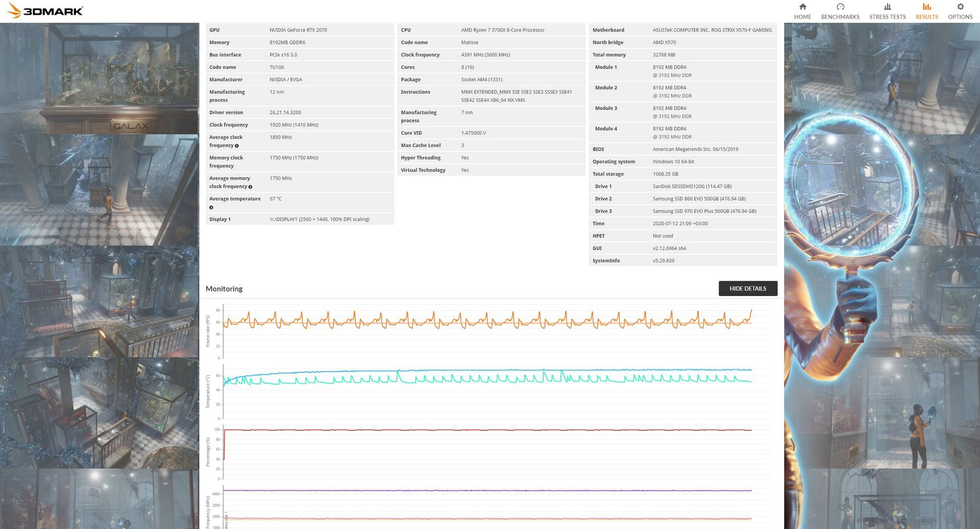The width and height of the screenshot is (980, 529).
Task: Select CPU clock 4391 MHz (3600 MHz)
Action: tap(486, 55)
